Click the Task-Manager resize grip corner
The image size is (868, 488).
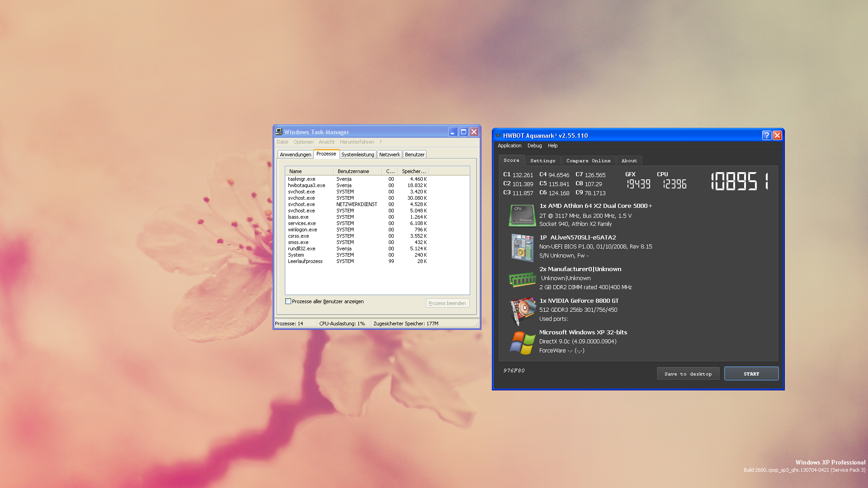476,325
